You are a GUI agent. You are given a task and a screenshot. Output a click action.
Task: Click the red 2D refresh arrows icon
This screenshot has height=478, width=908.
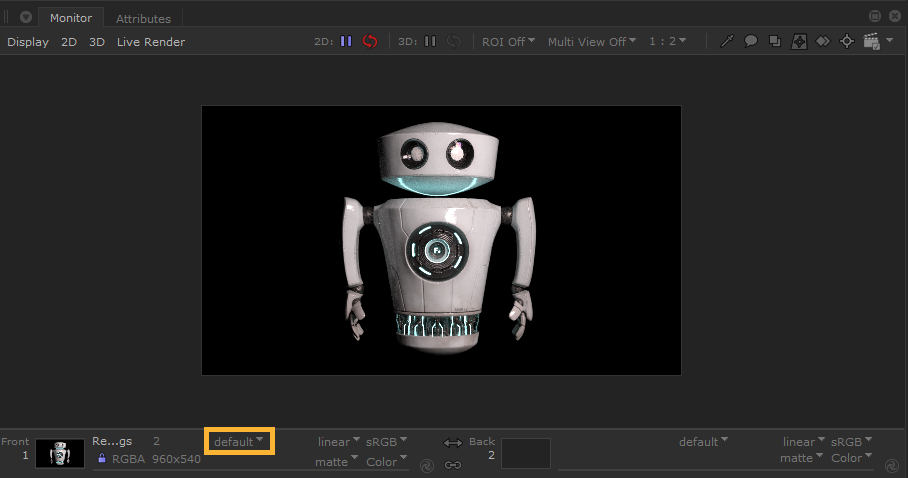(370, 41)
